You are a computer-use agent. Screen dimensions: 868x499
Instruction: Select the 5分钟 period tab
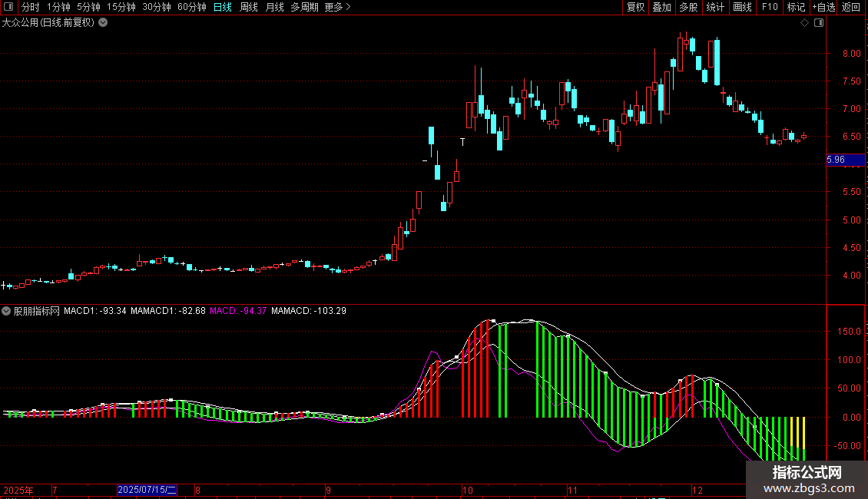click(88, 7)
